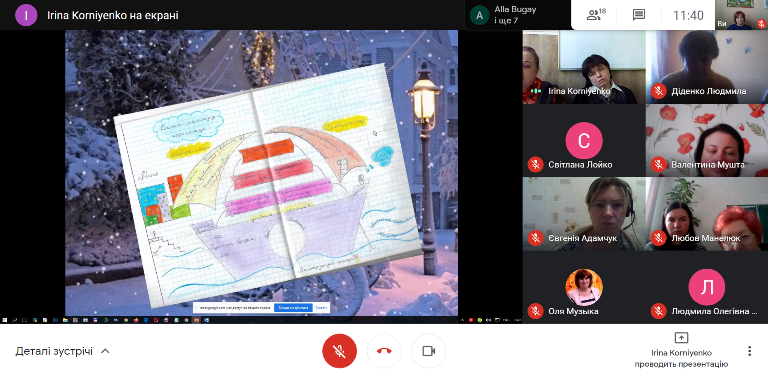Click the dismiss link in the sharing notification bar
The image size is (768, 378).
(321, 308)
